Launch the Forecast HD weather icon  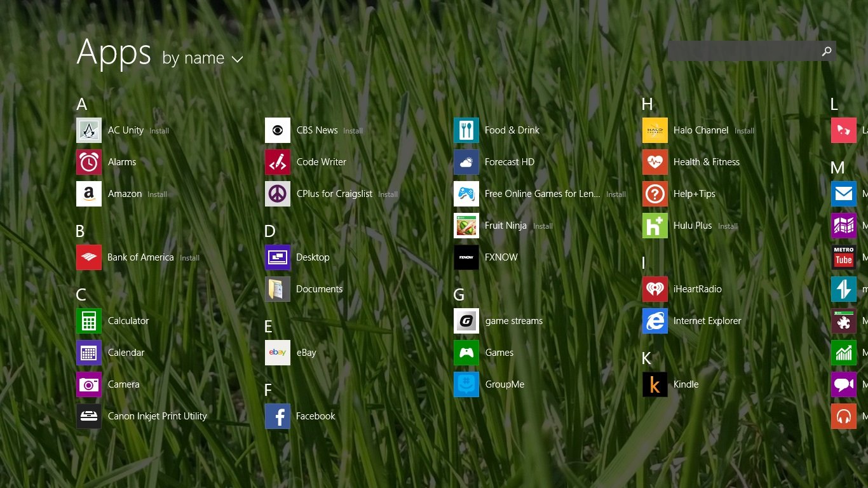coord(466,162)
